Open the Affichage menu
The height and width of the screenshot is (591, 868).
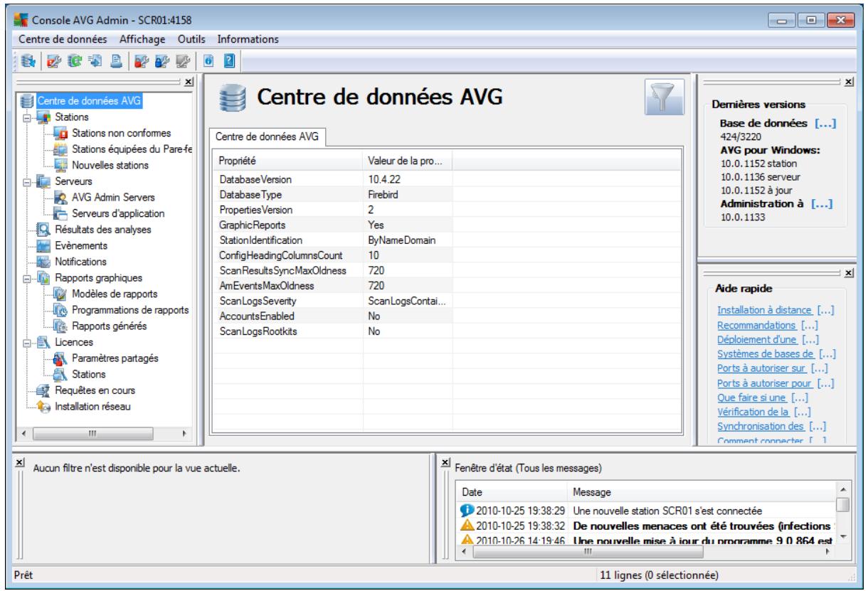tap(142, 38)
